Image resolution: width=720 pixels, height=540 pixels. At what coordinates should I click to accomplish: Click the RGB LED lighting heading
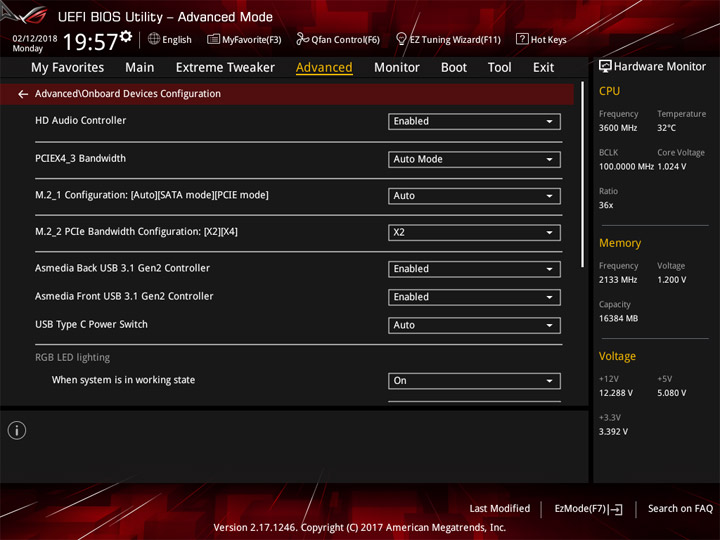pos(73,357)
